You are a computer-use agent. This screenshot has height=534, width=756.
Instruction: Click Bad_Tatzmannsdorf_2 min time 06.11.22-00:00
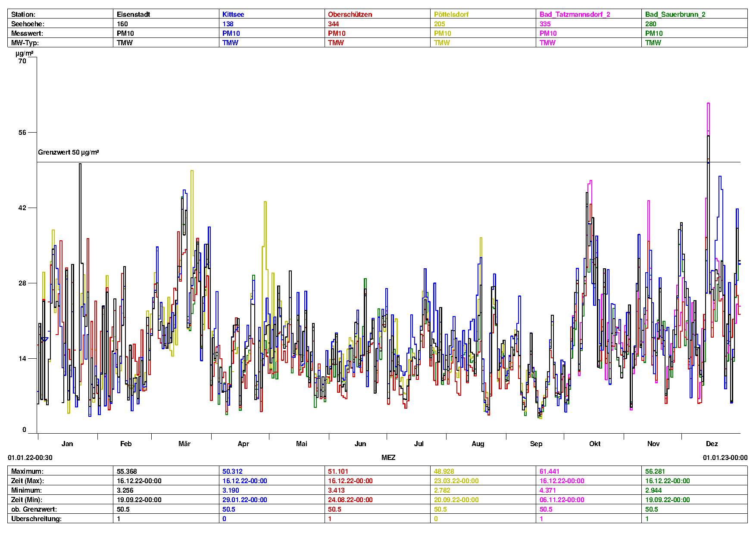[562, 500]
